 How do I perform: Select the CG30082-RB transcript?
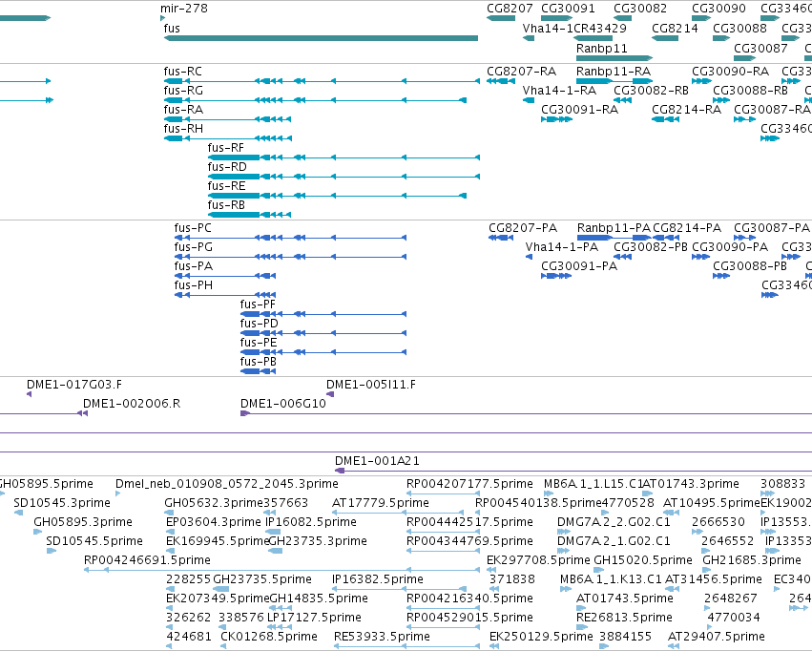click(622, 100)
